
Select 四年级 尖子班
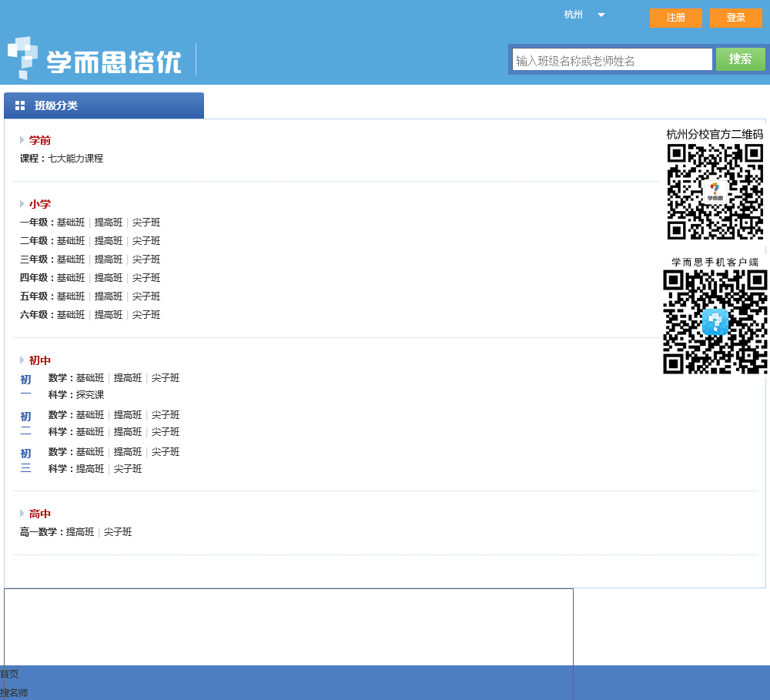(x=146, y=278)
